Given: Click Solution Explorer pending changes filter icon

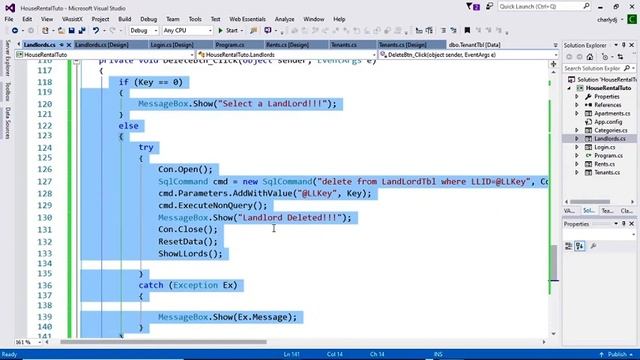Looking at the screenshot, I should pyautogui.click(x=605, y=57).
